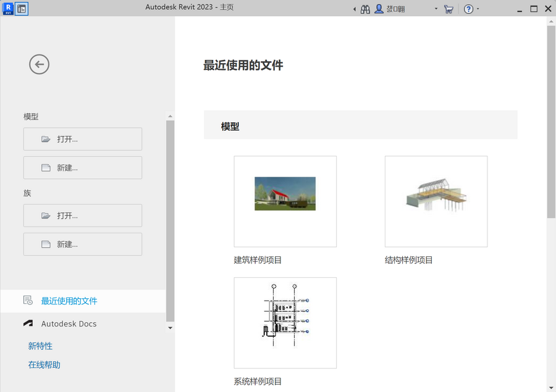Open the 新特性 link
This screenshot has width=556, height=392.
[40, 346]
